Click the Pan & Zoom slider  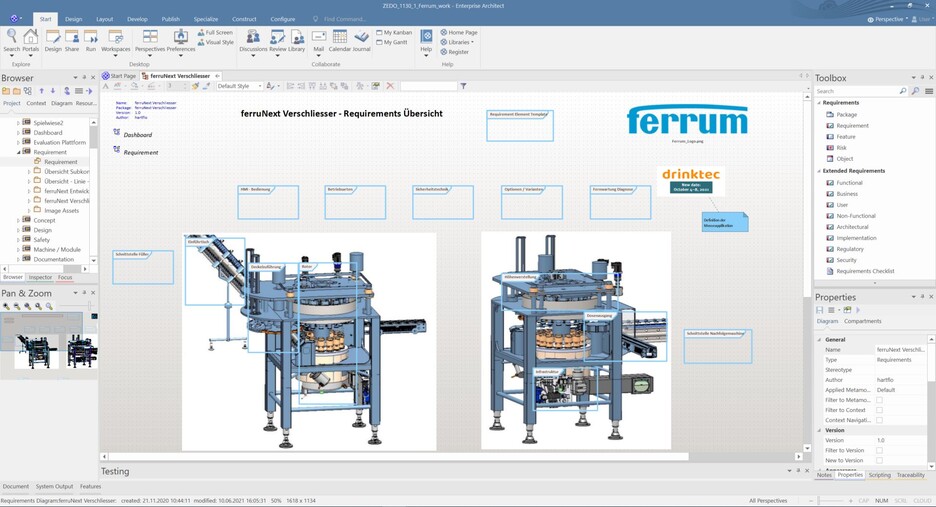(x=76, y=306)
